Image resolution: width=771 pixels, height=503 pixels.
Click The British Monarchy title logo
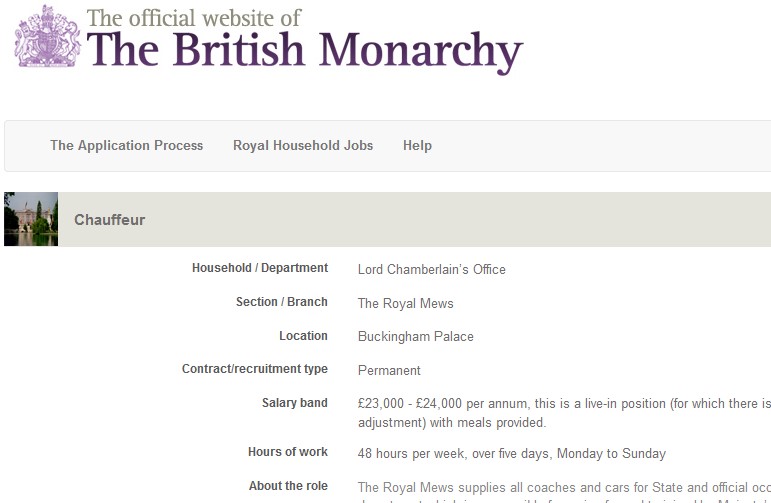pos(305,52)
